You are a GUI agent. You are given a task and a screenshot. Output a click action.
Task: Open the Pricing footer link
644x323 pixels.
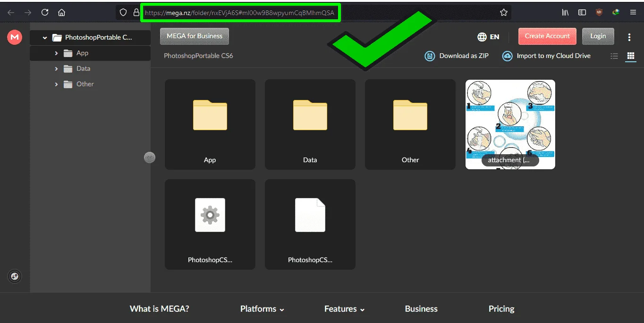[501, 309]
